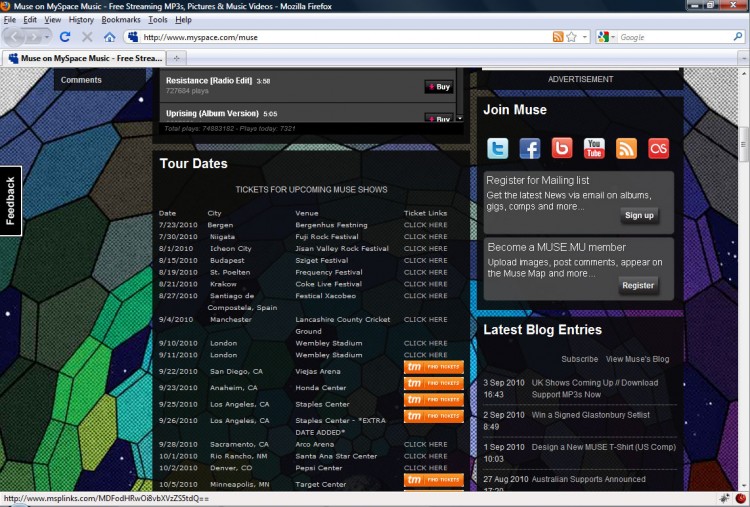Open the Tools menu

click(157, 20)
